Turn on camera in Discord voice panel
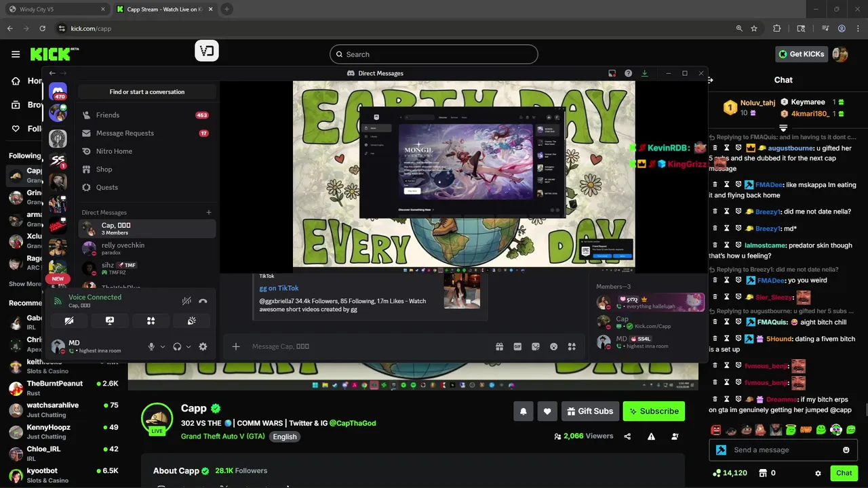868x488 pixels. pos(68,321)
